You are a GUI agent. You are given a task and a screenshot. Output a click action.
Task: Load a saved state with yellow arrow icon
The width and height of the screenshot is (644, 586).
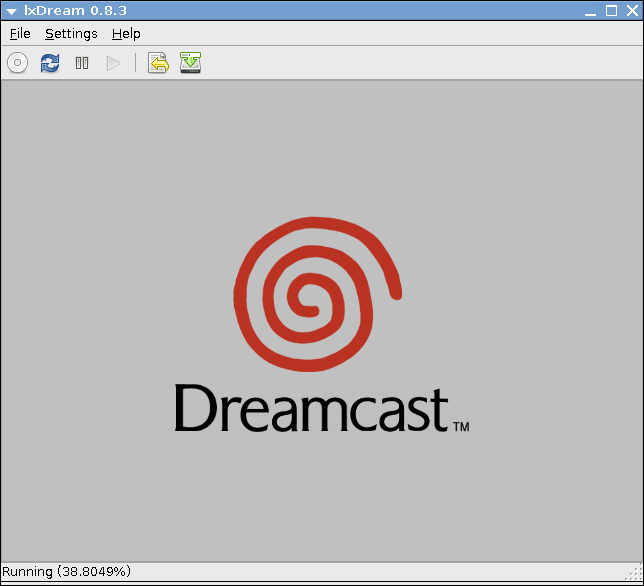pyautogui.click(x=158, y=63)
